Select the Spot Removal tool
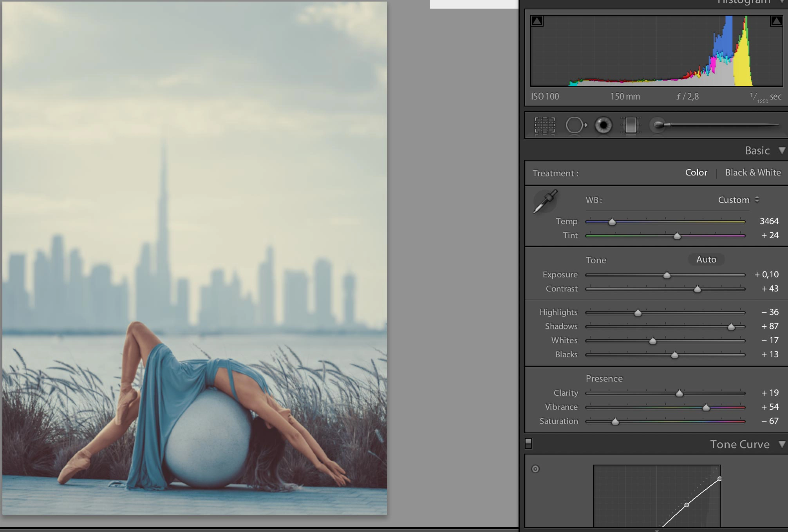 pyautogui.click(x=576, y=125)
